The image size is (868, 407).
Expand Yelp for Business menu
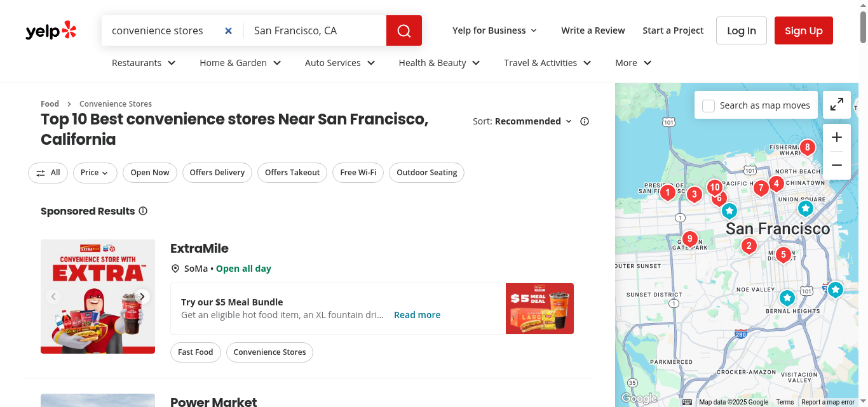(494, 30)
